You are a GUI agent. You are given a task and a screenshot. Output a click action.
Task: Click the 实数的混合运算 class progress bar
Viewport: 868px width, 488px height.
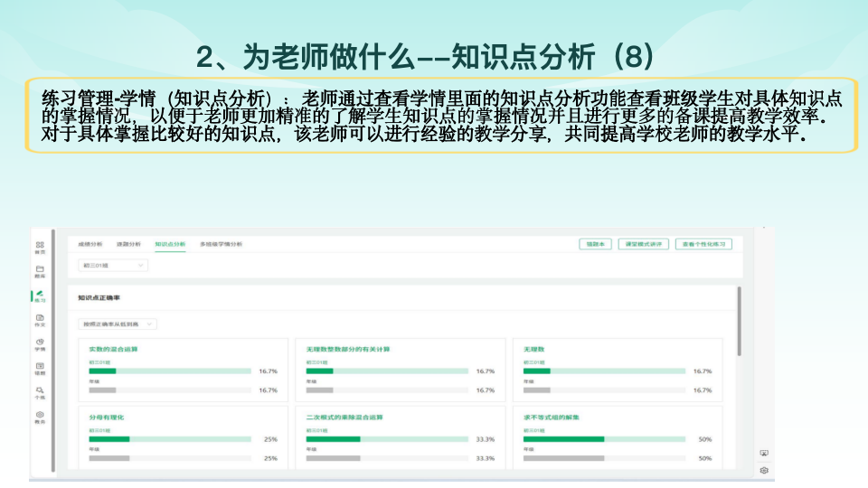(170, 371)
